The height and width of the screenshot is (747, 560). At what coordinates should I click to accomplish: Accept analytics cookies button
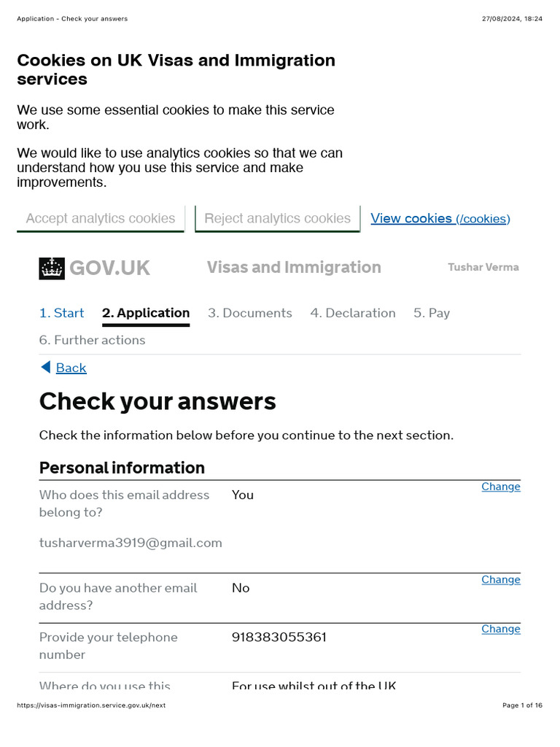tap(101, 219)
